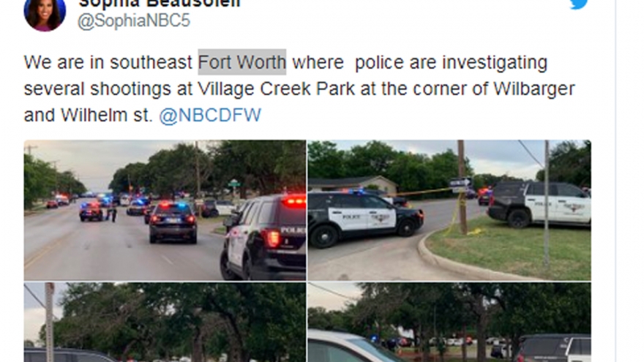Click the word where after Fort Worth
Image resolution: width=644 pixels, height=362 pixels.
(x=318, y=63)
